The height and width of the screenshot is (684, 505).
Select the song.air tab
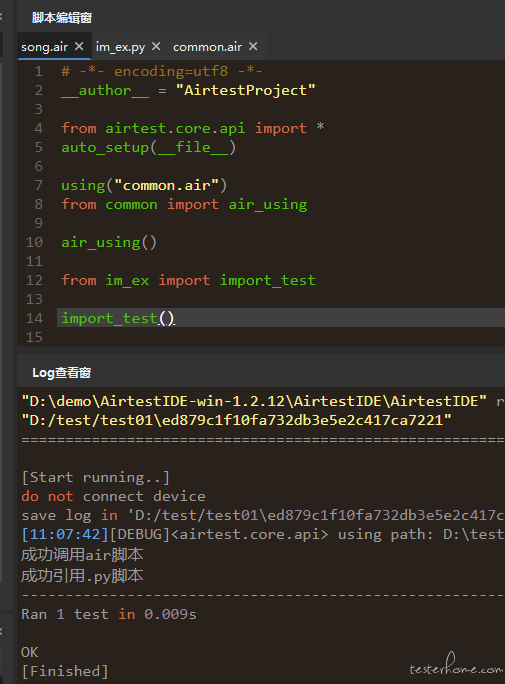tap(44, 47)
